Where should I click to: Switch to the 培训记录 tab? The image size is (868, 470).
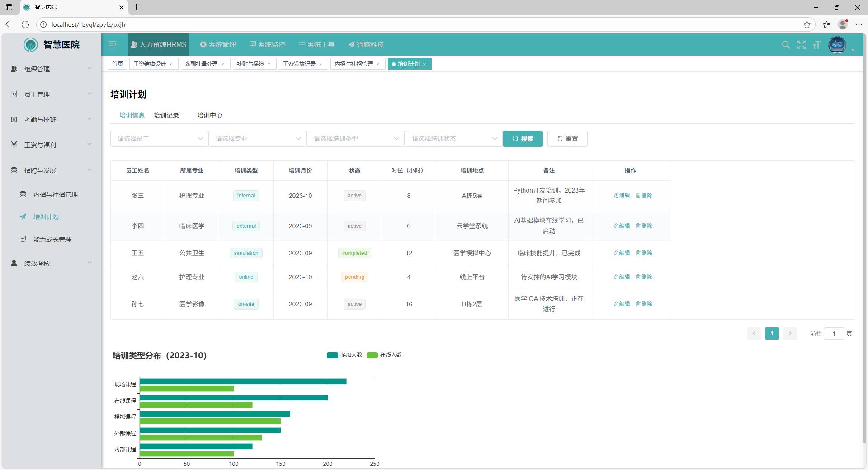click(x=166, y=115)
